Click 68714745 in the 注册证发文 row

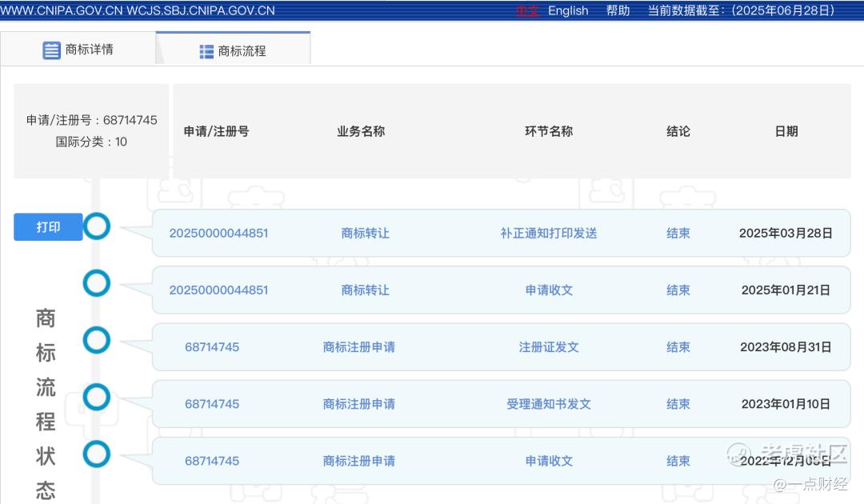click(x=212, y=347)
